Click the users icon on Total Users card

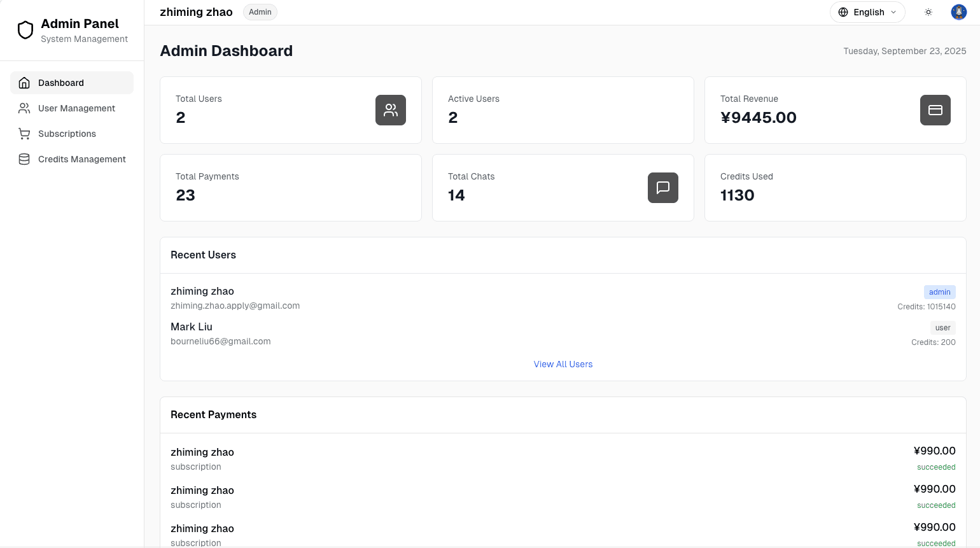point(390,110)
